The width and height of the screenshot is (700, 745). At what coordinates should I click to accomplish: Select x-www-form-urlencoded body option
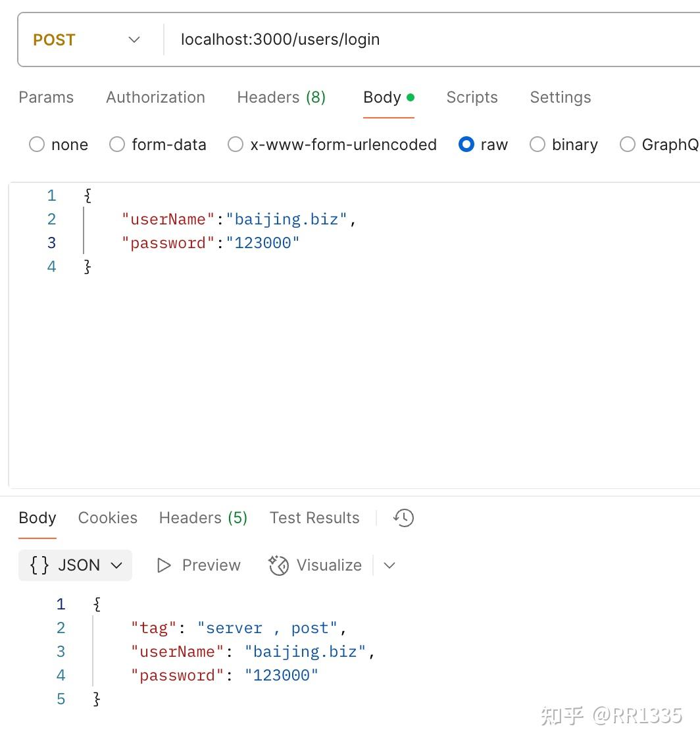[236, 145]
